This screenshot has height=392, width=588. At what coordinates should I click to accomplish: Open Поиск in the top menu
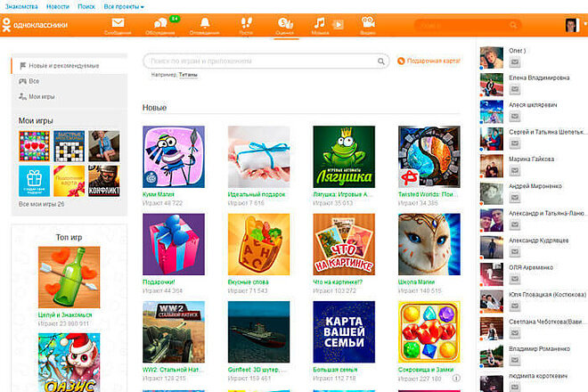[x=86, y=7]
